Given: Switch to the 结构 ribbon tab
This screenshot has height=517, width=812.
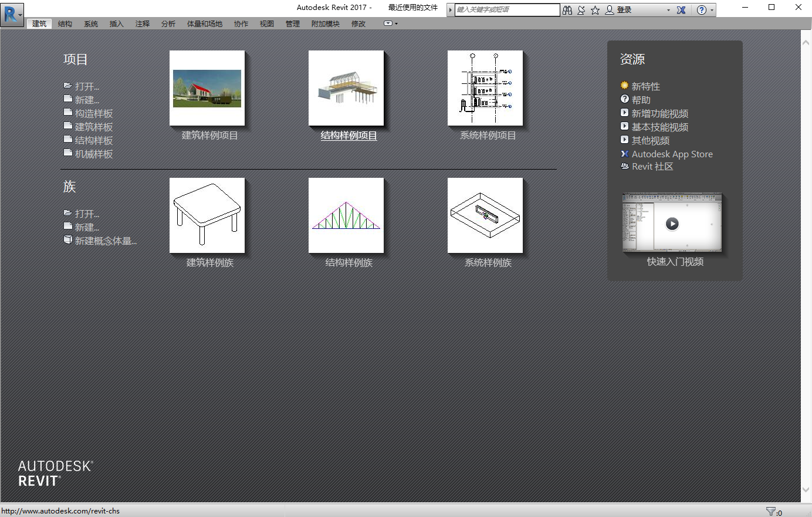Looking at the screenshot, I should (x=65, y=23).
